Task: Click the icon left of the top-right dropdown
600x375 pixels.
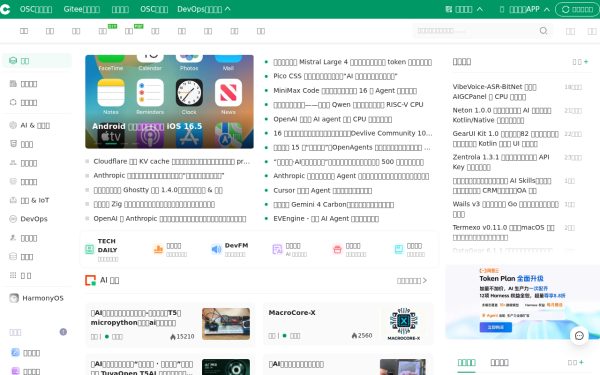Action: [x=448, y=9]
